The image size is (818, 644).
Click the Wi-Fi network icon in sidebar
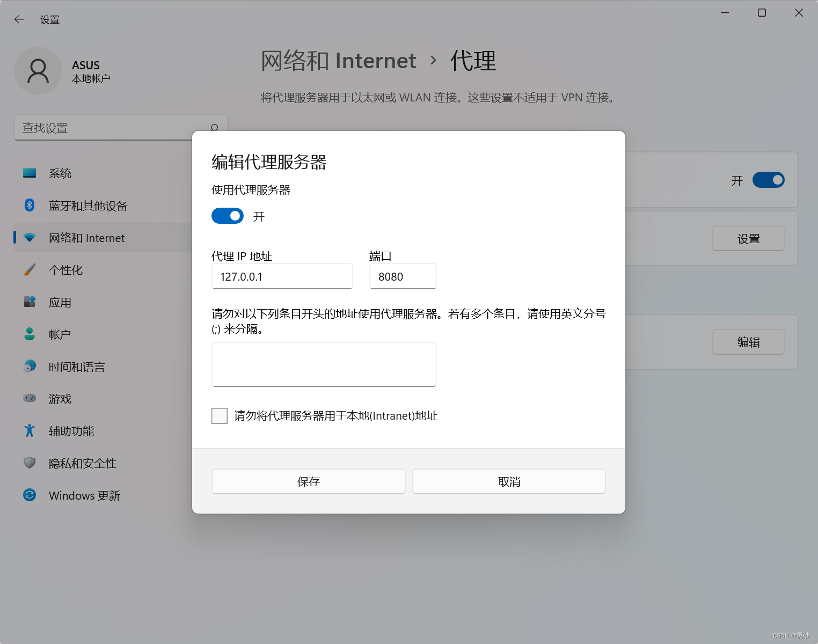30,237
